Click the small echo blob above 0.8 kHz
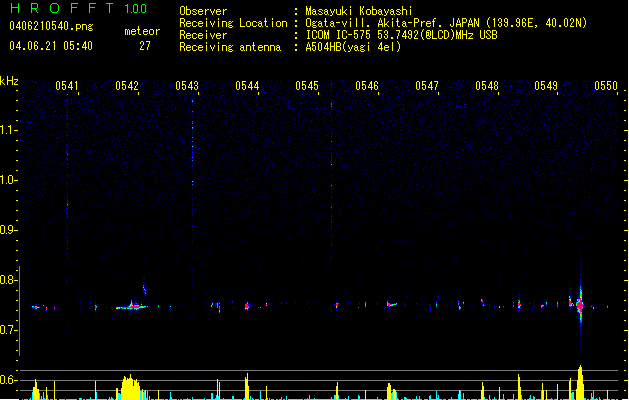Screen dimensions: 629x400 [144, 288]
